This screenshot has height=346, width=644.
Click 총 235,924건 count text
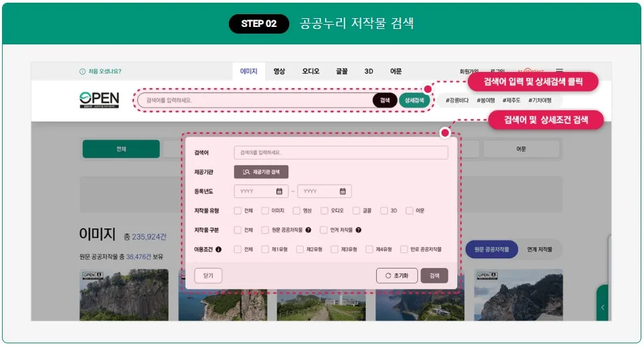[145, 237]
